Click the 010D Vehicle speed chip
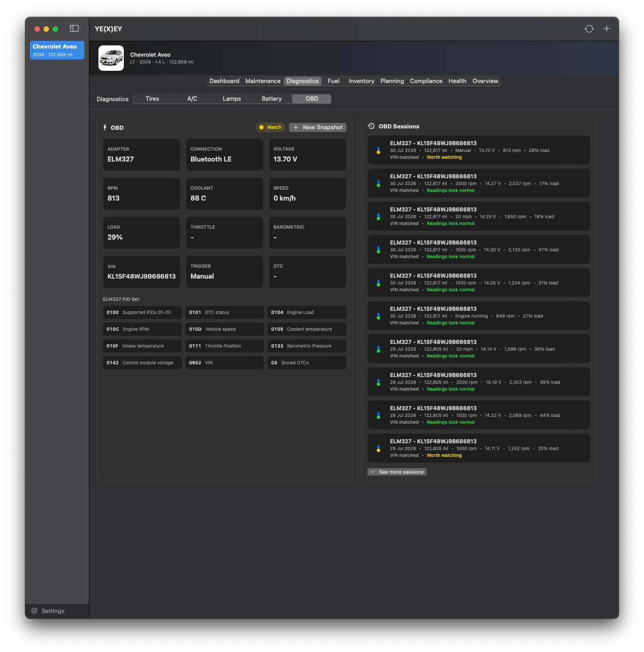Screen dimensions: 644x652 [x=224, y=329]
